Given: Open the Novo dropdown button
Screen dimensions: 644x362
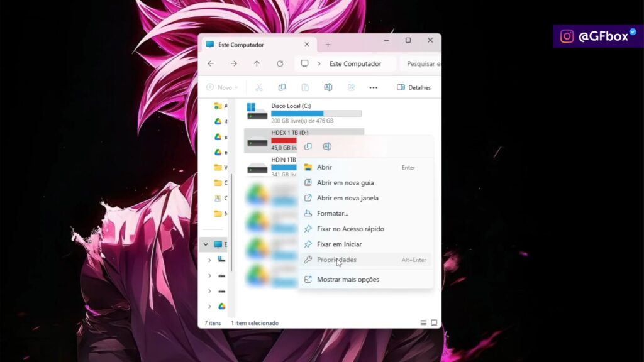Looking at the screenshot, I should [x=222, y=87].
